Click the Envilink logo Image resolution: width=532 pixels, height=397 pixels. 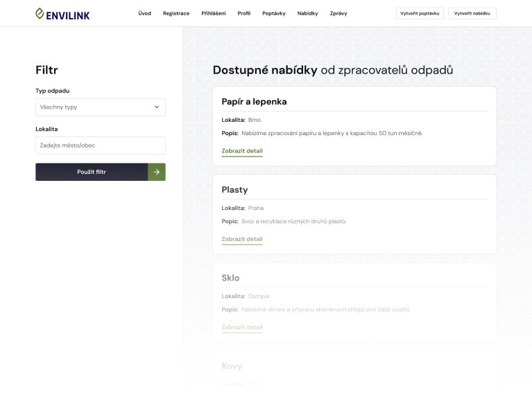tap(62, 14)
